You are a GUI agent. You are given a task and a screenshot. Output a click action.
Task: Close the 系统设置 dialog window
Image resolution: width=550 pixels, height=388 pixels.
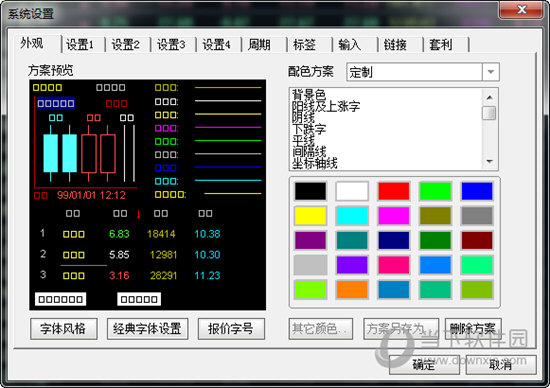pos(521,10)
